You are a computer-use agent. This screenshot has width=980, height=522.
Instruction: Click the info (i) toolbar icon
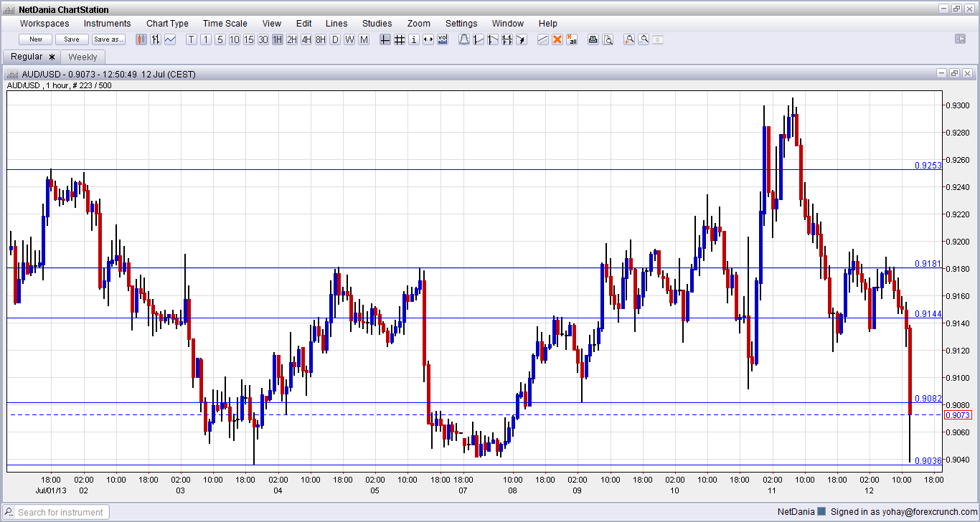(x=414, y=39)
